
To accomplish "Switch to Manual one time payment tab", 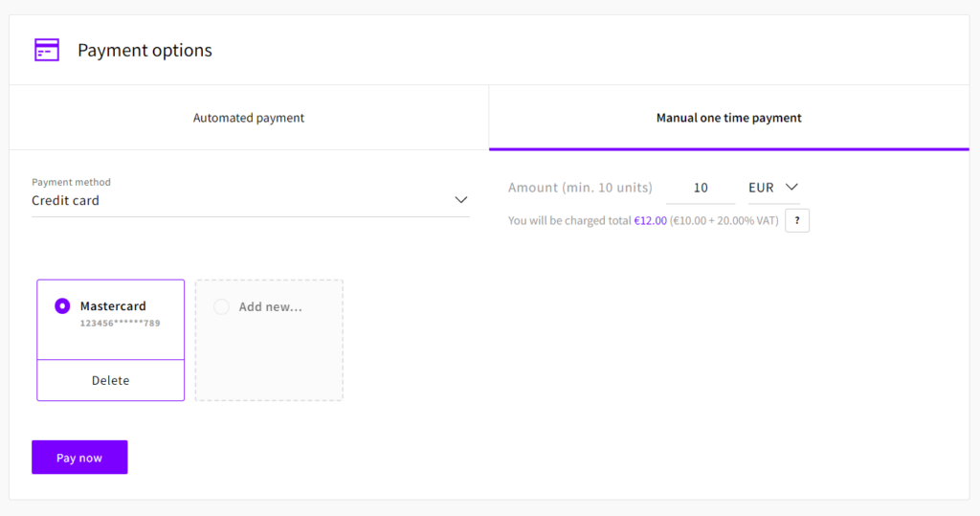I will tap(728, 118).
